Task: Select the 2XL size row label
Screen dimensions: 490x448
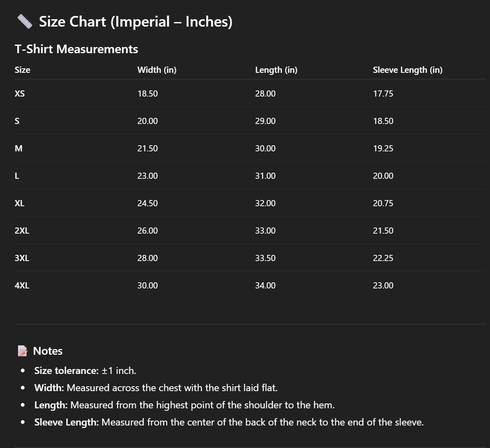Action: tap(22, 231)
